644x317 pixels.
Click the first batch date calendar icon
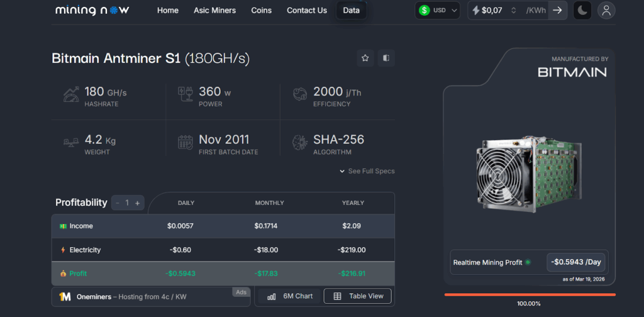[x=186, y=143]
